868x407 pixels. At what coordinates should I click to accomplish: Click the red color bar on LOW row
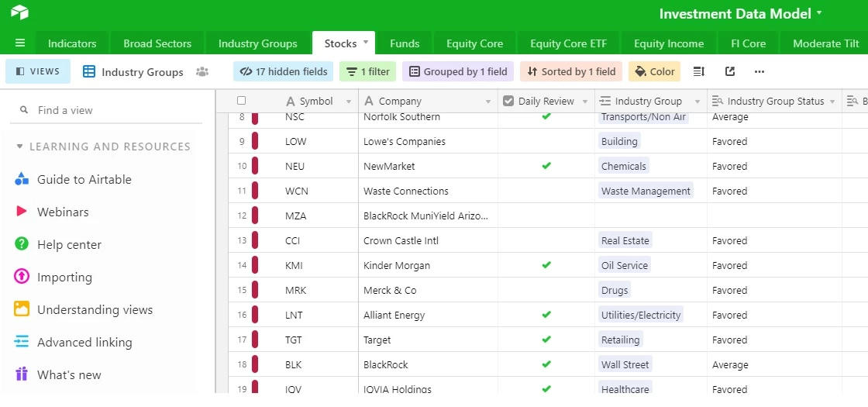(255, 141)
